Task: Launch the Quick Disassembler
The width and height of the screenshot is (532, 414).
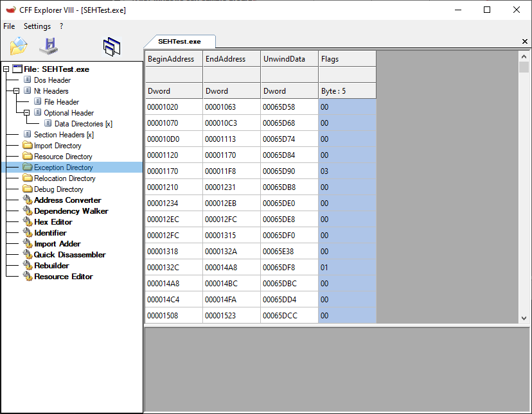Action: coord(71,254)
